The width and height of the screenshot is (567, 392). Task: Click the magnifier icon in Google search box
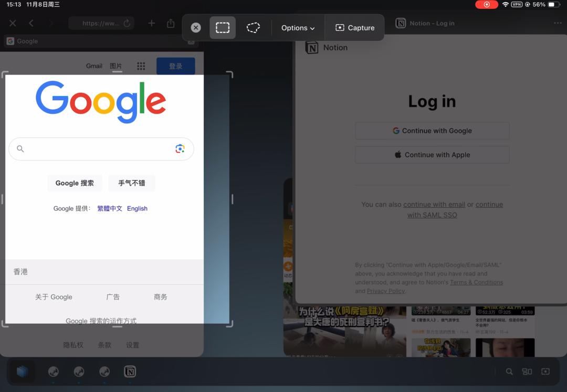click(x=20, y=149)
